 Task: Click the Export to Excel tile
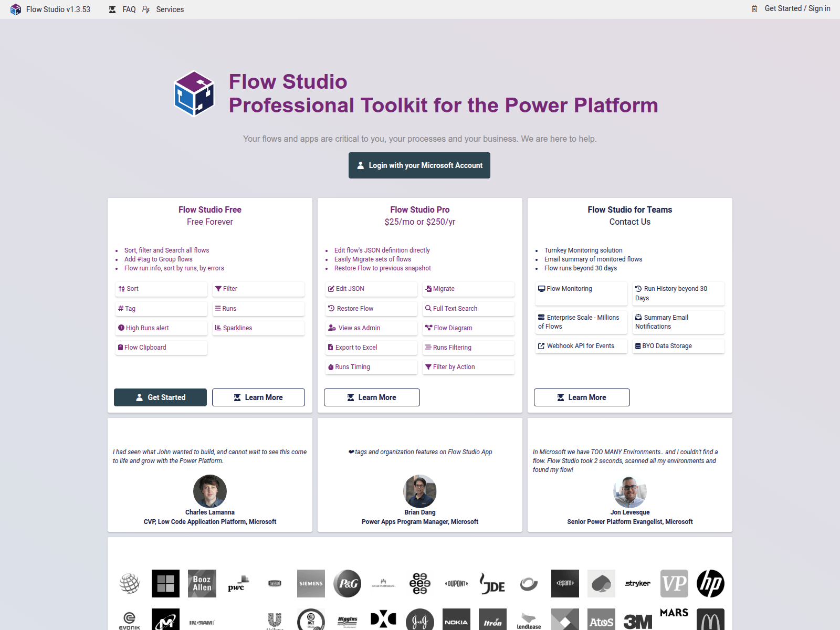pos(371,348)
